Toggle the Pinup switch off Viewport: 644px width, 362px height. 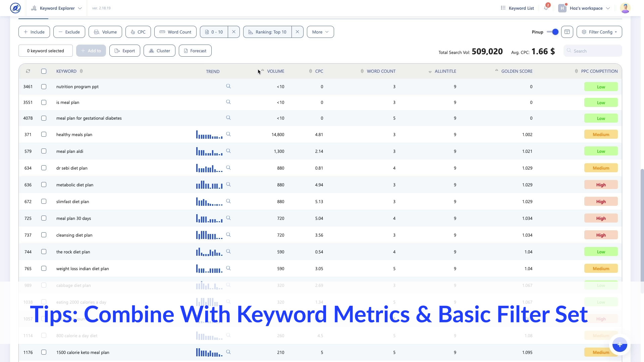[x=552, y=32]
